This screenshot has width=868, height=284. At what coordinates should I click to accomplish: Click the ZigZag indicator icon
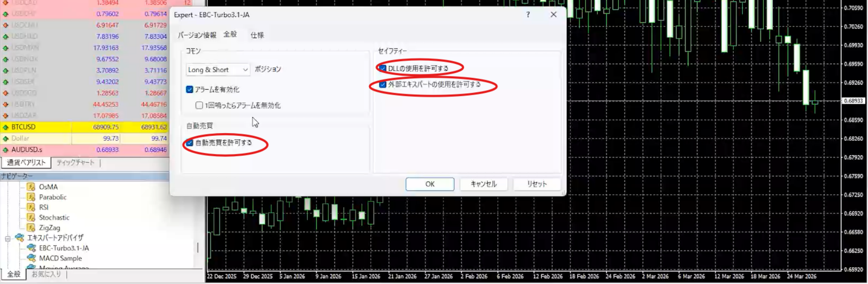31,227
